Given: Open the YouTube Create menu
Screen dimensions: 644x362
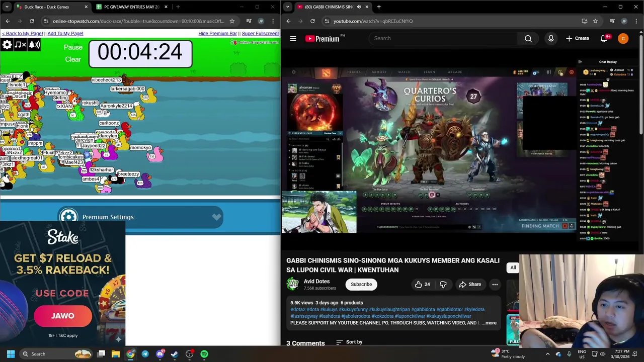Looking at the screenshot, I should tap(578, 38).
